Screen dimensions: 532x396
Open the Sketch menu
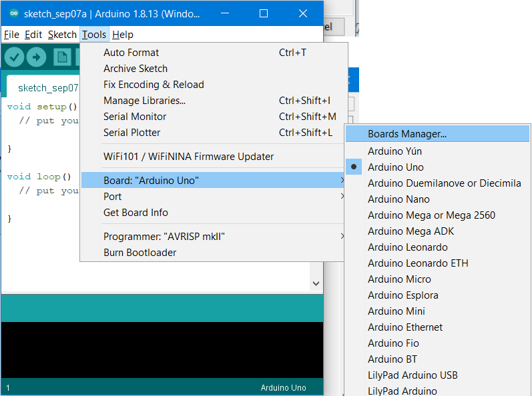(62, 35)
